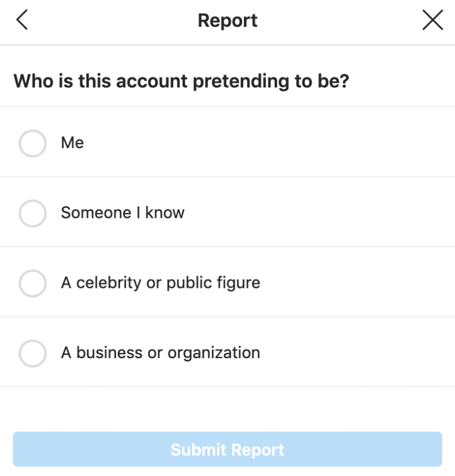Go back using the left chevron arrow
455x476 pixels.
click(x=22, y=20)
